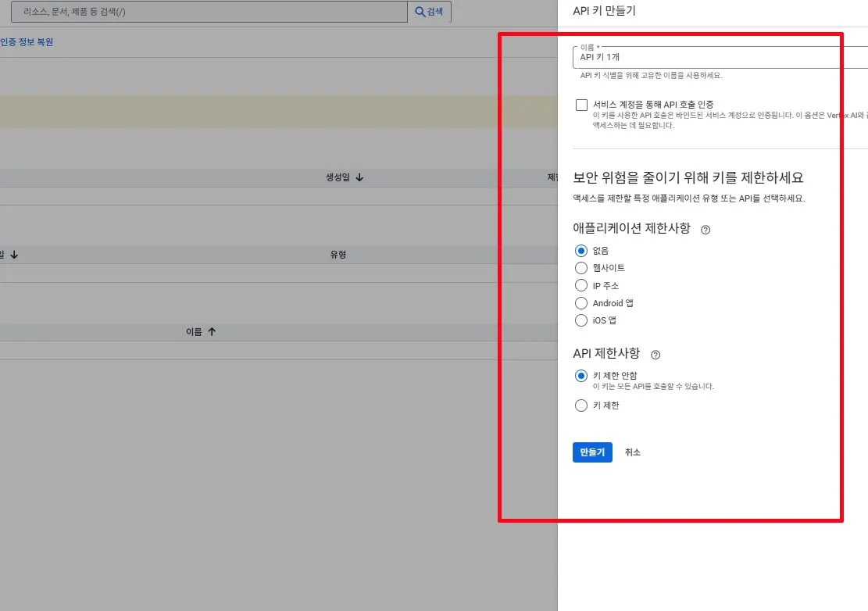Image resolution: width=868 pixels, height=611 pixels.
Task: Select the 웹사이트 application restriction
Action: tap(580, 268)
